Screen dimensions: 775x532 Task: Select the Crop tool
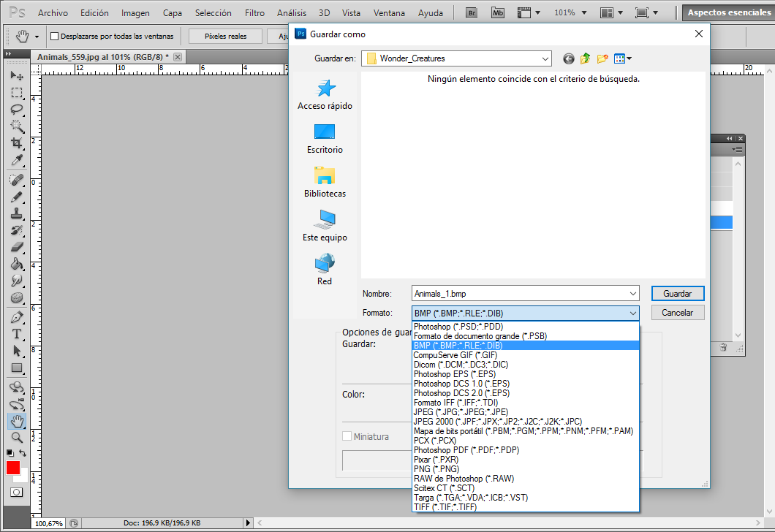pyautogui.click(x=17, y=143)
